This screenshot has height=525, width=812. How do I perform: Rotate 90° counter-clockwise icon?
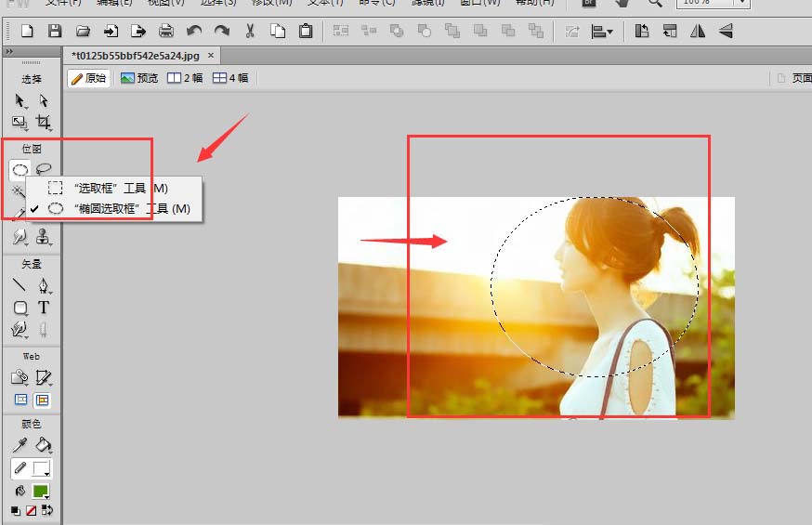[642, 31]
